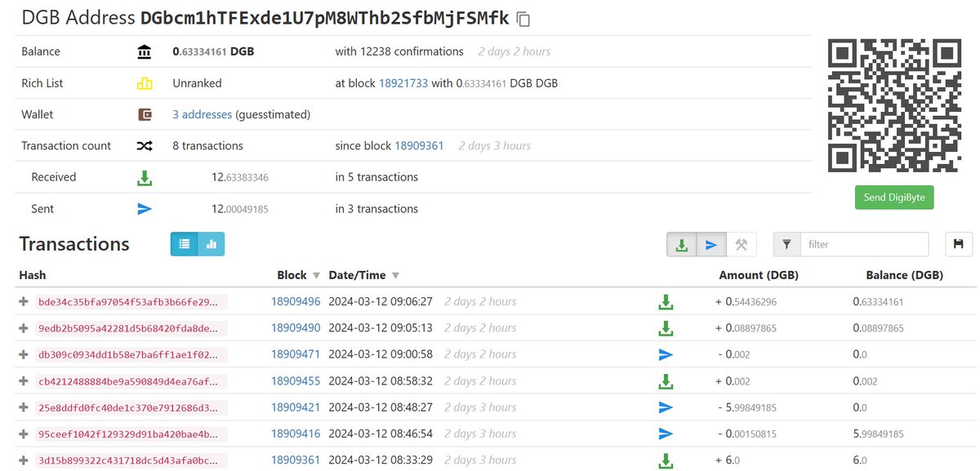Expand transaction 95ceef1042f129329d91ba420bae4b

click(x=24, y=433)
